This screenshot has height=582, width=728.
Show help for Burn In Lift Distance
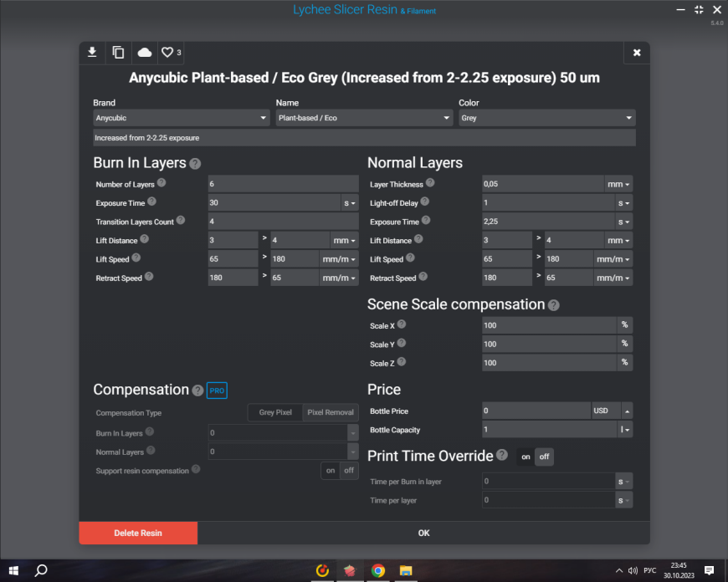pos(145,238)
